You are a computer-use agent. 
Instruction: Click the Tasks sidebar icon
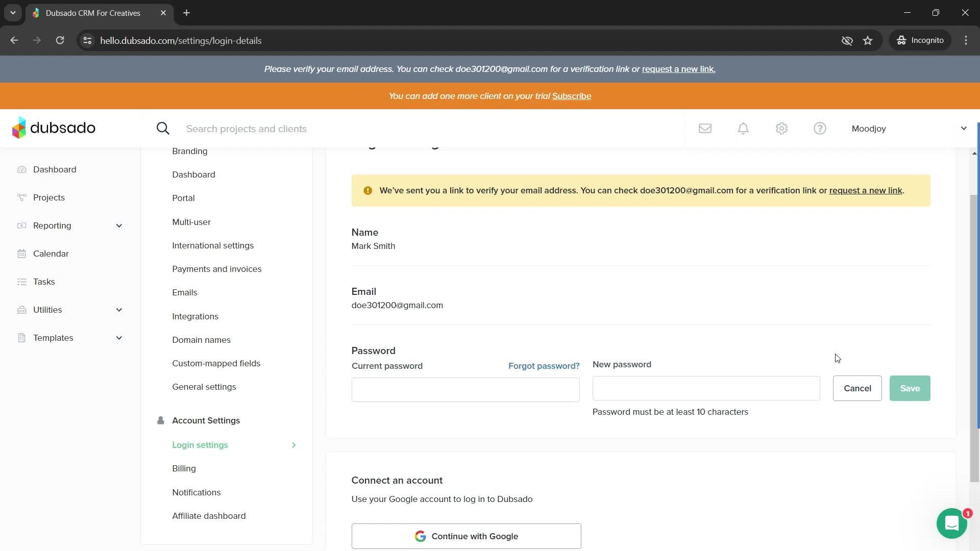click(x=21, y=282)
